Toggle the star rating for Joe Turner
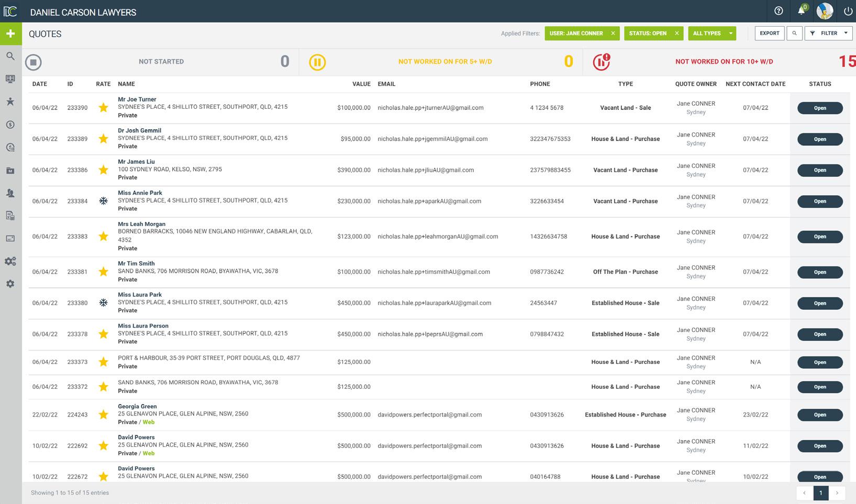The height and width of the screenshot is (504, 856). (x=104, y=108)
